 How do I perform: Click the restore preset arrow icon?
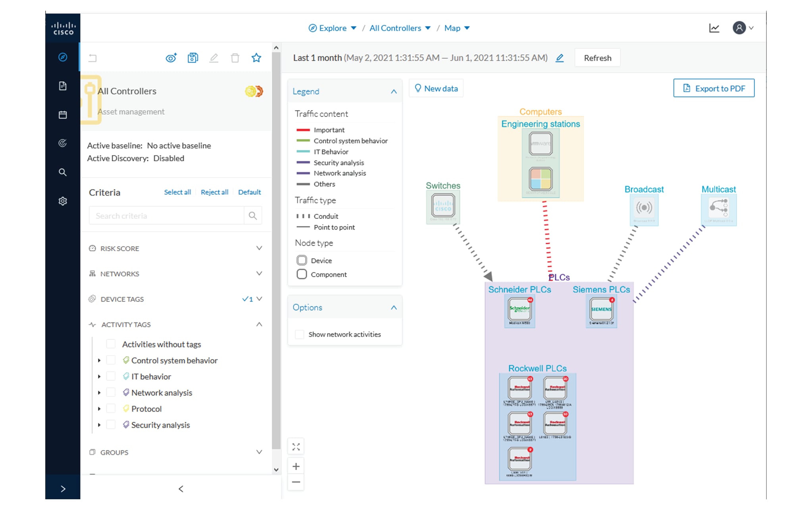(x=92, y=58)
